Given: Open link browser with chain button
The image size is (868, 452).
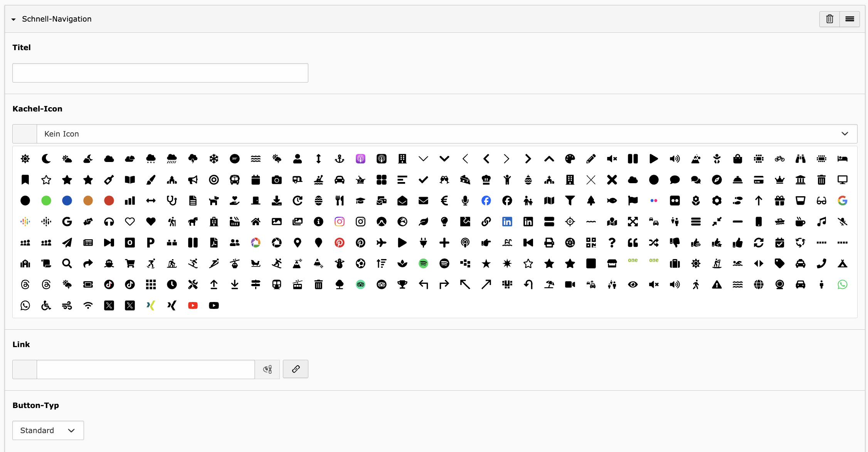Looking at the screenshot, I should click(x=295, y=369).
